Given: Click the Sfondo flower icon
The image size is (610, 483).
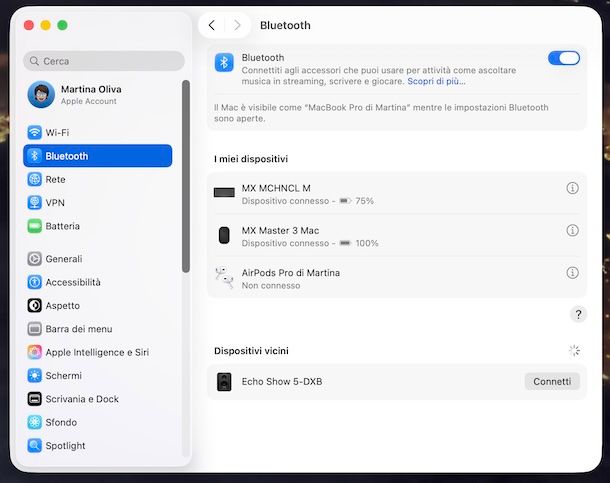Looking at the screenshot, I should [35, 422].
